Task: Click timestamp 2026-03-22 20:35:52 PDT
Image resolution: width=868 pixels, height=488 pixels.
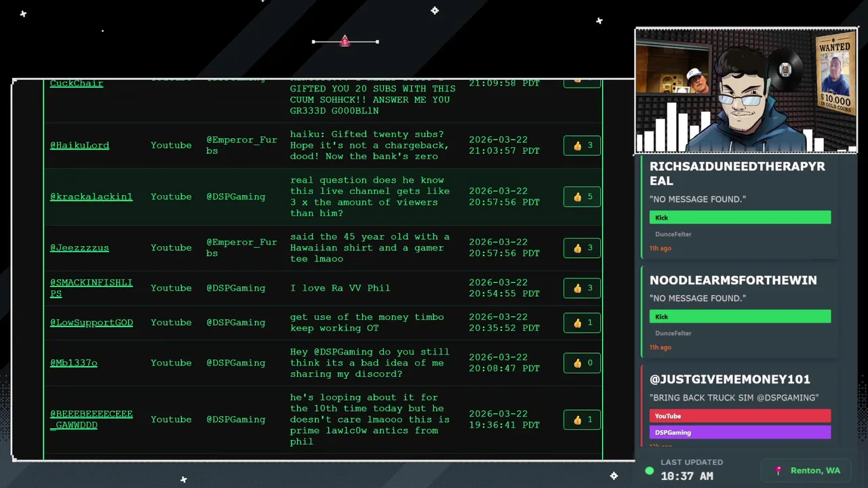Action: 504,323
